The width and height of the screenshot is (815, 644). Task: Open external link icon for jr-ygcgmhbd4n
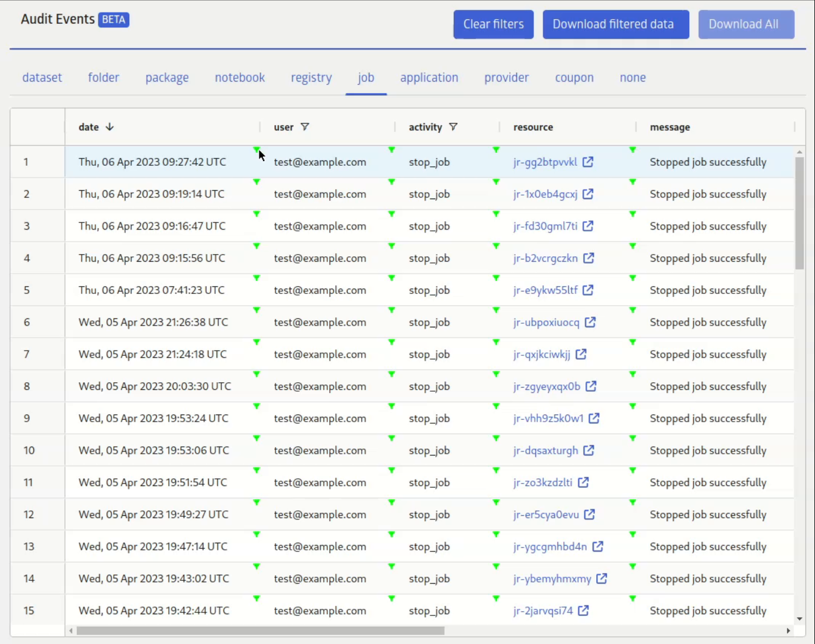[x=598, y=546]
